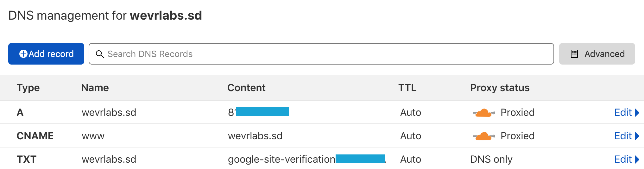
Task: Click the Proxy status column header
Action: coord(500,88)
